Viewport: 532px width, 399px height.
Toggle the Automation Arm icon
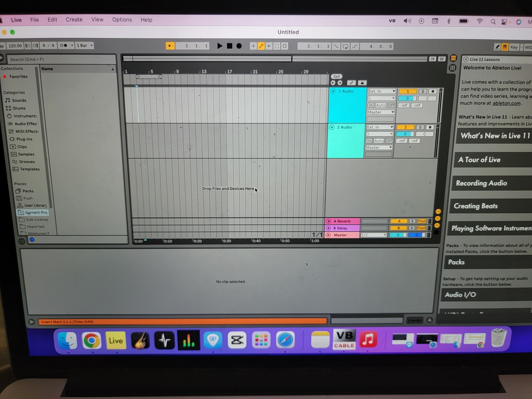[x=261, y=46]
